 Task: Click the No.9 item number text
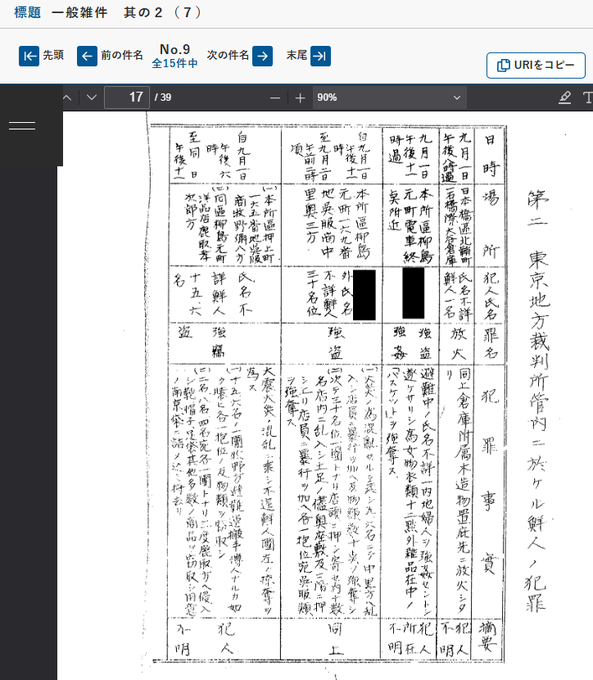coord(175,49)
